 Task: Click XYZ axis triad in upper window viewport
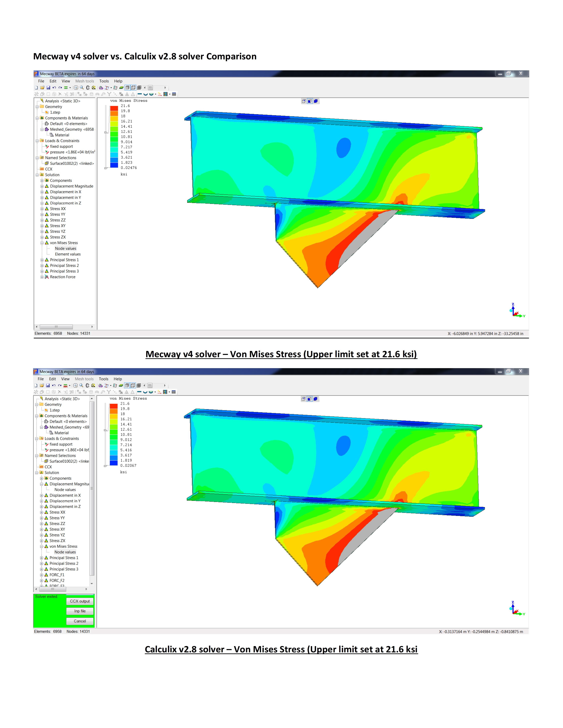pos(517,310)
